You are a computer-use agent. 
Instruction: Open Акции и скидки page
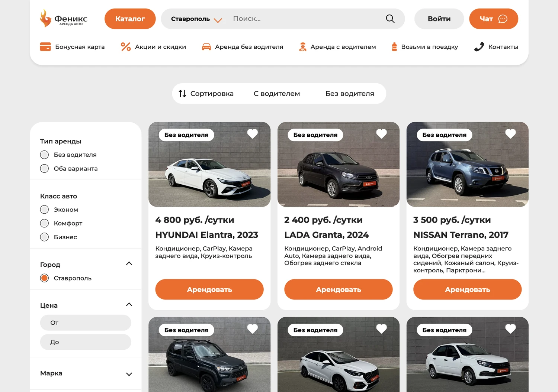[x=153, y=47]
